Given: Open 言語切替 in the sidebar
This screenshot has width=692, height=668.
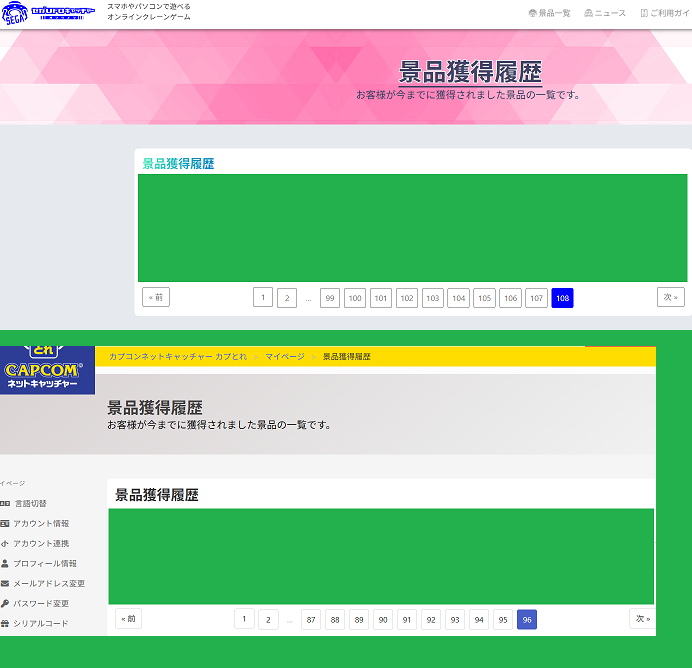Looking at the screenshot, I should [30, 503].
